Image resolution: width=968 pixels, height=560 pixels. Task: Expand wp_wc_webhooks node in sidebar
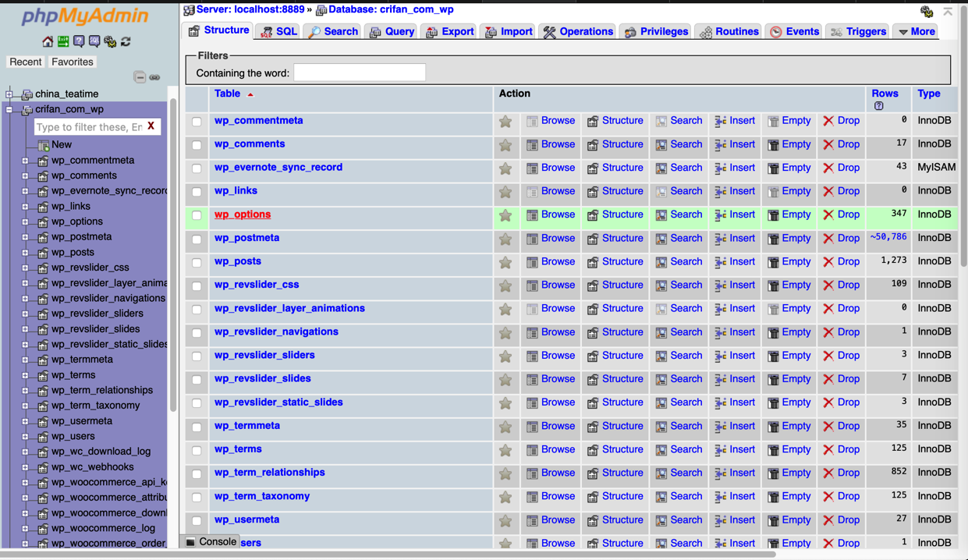[25, 467]
